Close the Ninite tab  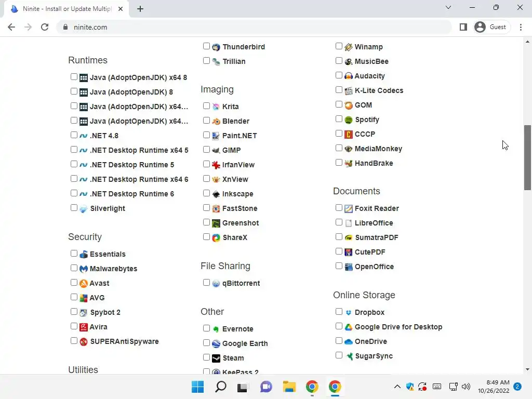coord(121,9)
